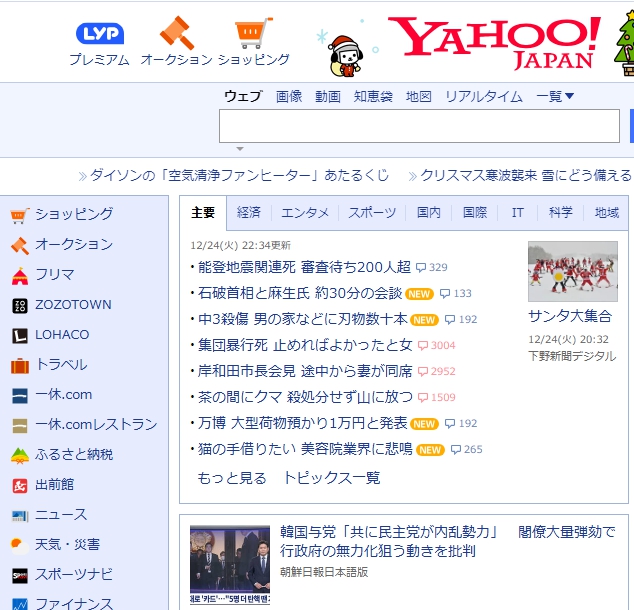Click the ファイナンス chart icon

coord(20,605)
